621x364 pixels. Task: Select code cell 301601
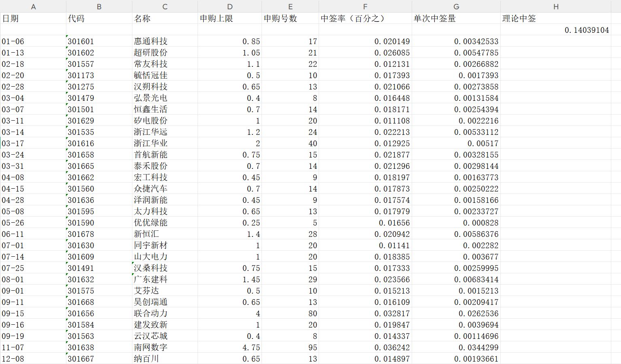tap(99, 41)
